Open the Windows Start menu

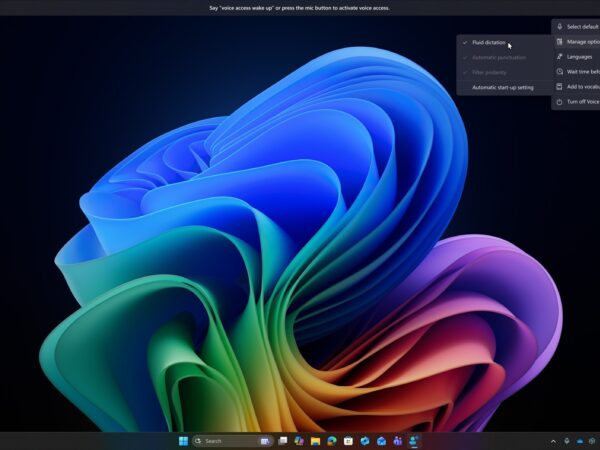[183, 440]
